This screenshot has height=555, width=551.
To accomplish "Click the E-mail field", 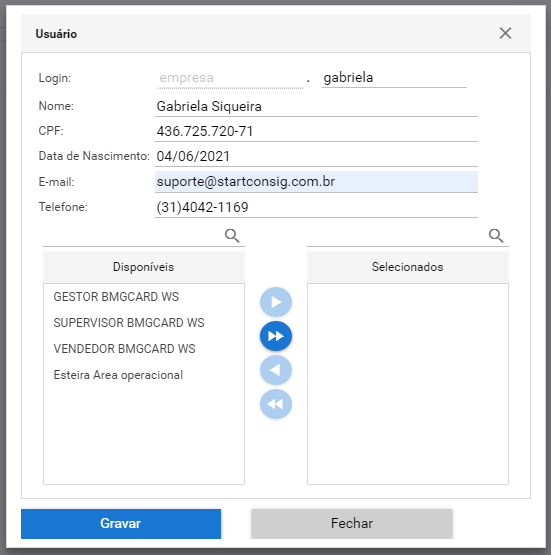I will [316, 182].
